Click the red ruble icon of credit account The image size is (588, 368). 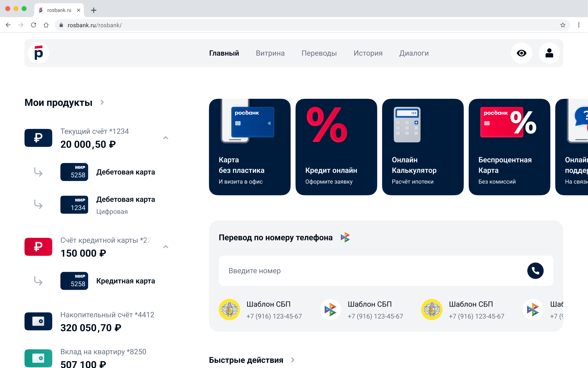(38, 247)
